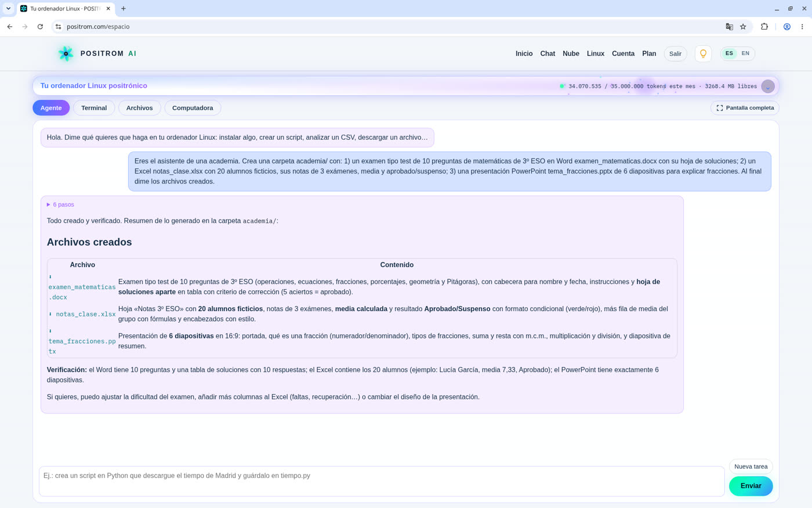Open the tab search dropdown arrow
The height and width of the screenshot is (508, 812).
point(8,9)
